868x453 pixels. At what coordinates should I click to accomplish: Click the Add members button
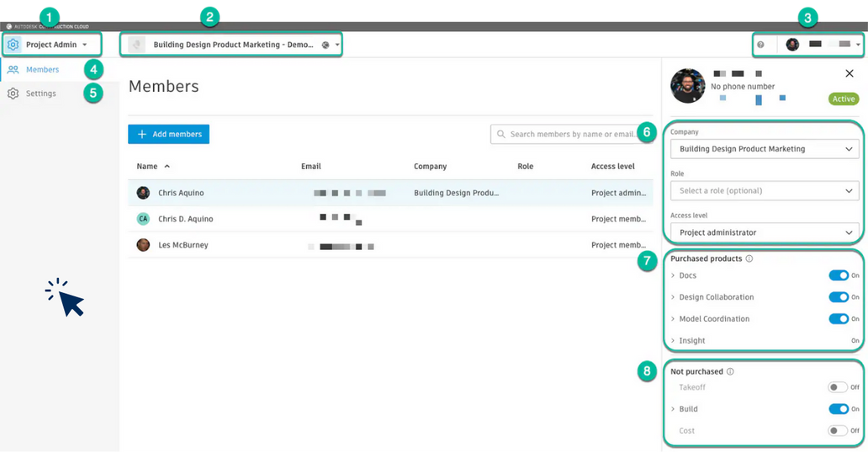168,134
